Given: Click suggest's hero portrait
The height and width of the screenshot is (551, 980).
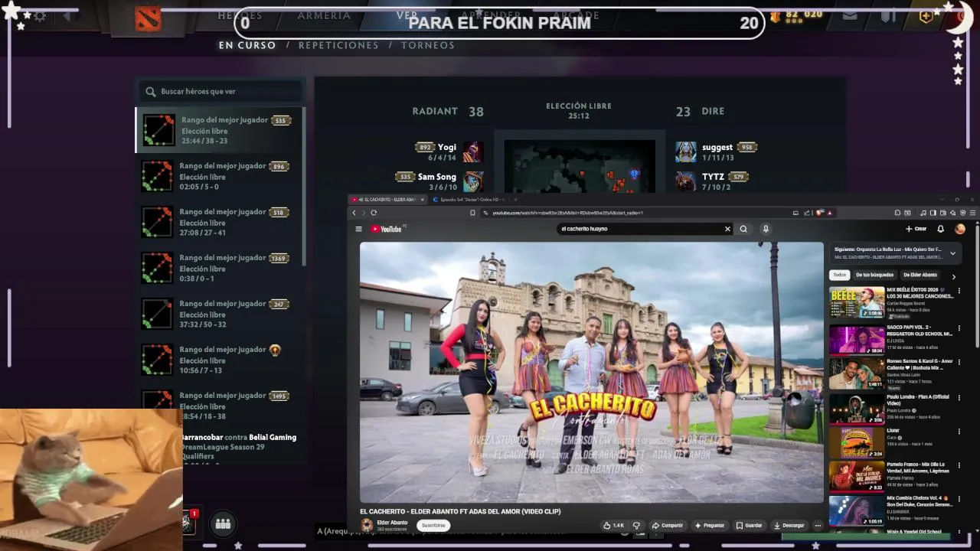Looking at the screenshot, I should click(x=686, y=152).
